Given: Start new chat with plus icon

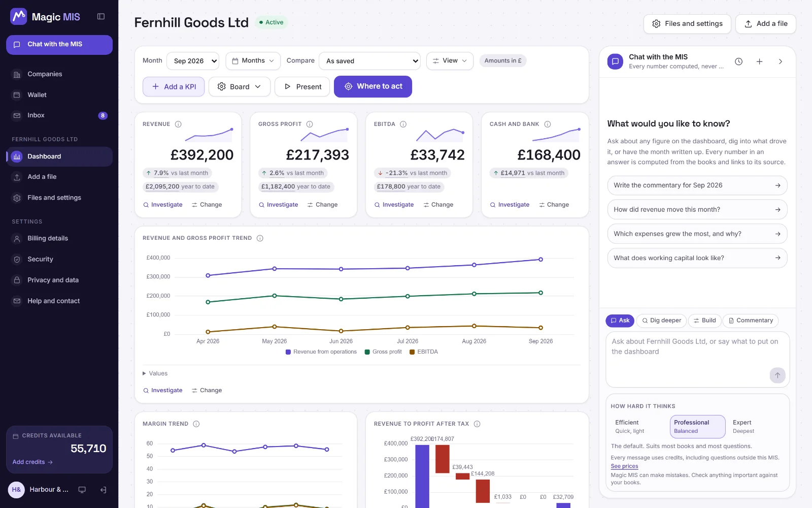Looking at the screenshot, I should (760, 61).
